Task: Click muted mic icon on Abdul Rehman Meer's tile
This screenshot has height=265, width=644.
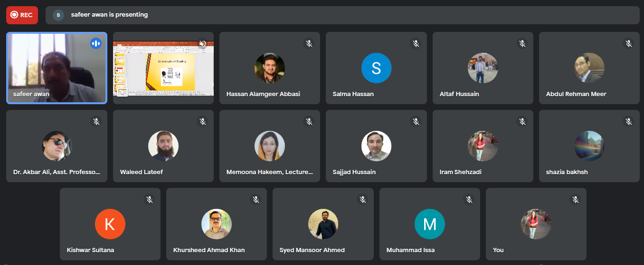Action: (628, 43)
